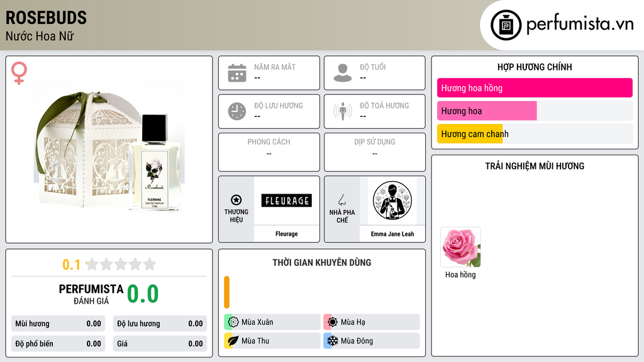Click the Dịp sử dụng box
644x362 pixels.
[x=375, y=152]
